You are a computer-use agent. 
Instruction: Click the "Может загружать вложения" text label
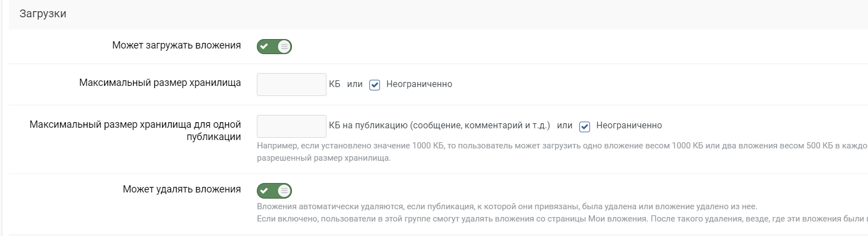click(176, 45)
